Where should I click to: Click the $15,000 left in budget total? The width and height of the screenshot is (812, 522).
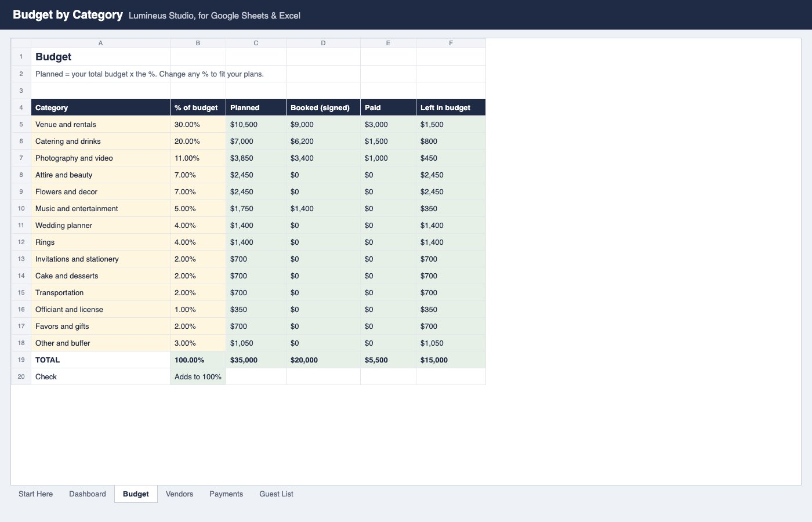[451, 360]
